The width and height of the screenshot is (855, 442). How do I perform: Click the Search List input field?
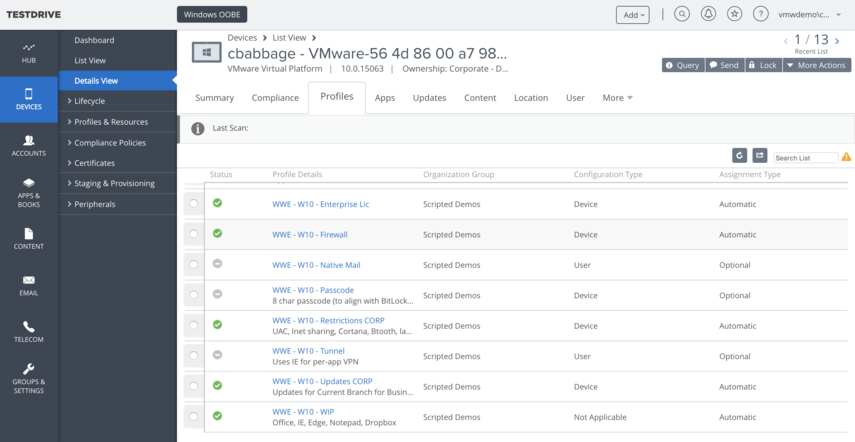tap(805, 158)
